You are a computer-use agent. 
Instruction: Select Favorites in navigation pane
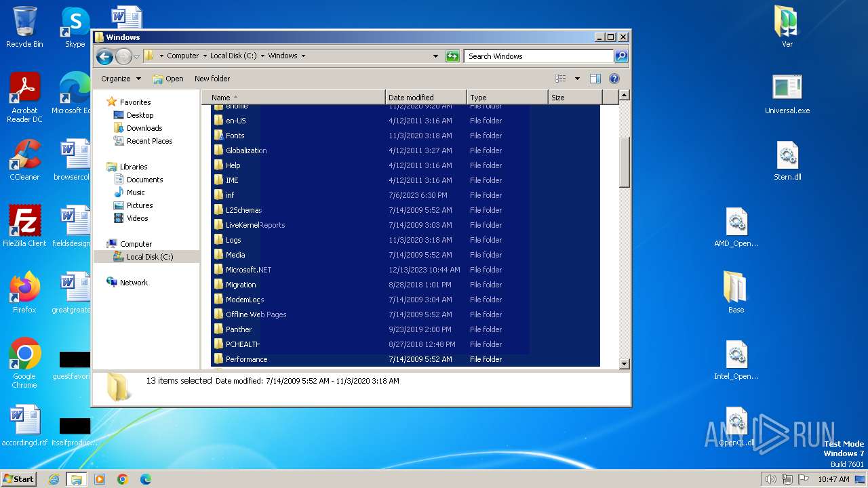[x=135, y=102]
